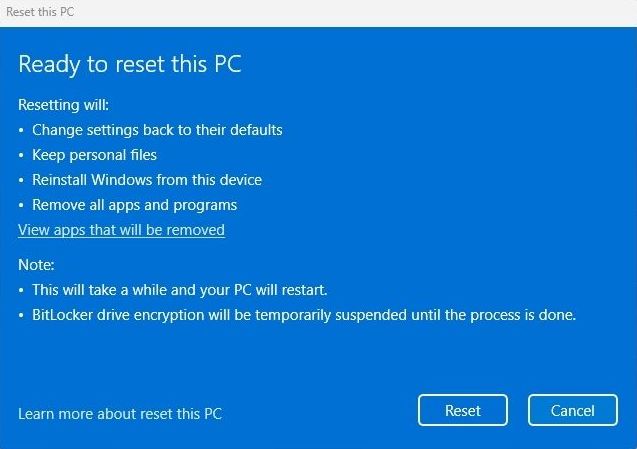Select the PC will restart note text
Viewport: 637px width, 449px height.
click(x=180, y=290)
